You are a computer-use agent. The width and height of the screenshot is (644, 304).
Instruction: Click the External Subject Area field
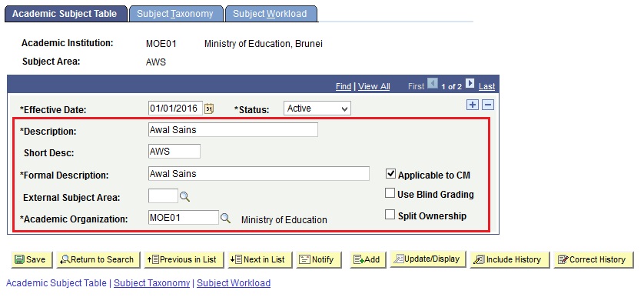163,195
